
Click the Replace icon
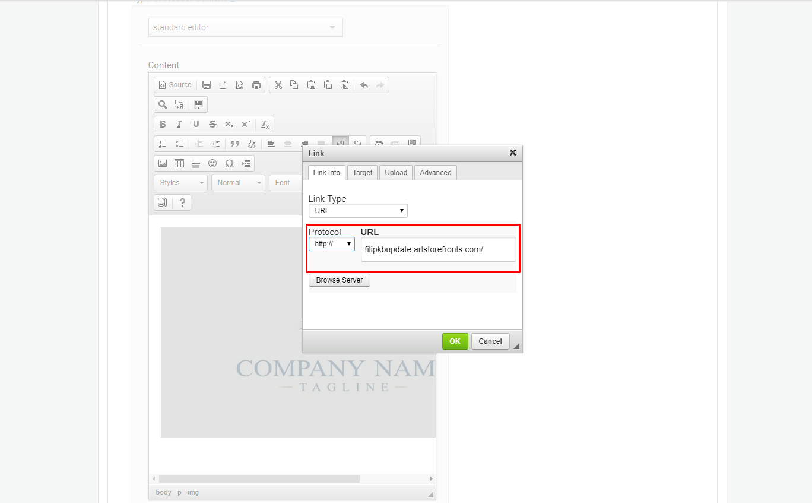[179, 104]
